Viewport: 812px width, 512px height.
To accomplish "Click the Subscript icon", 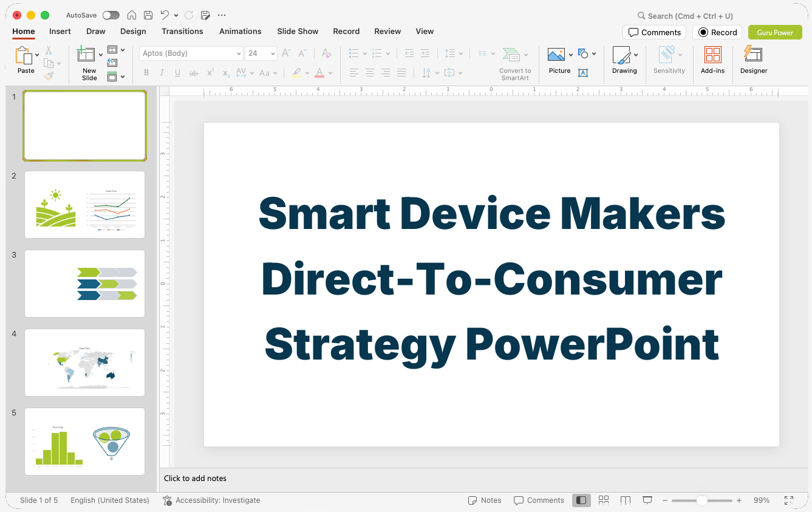I will click(226, 73).
